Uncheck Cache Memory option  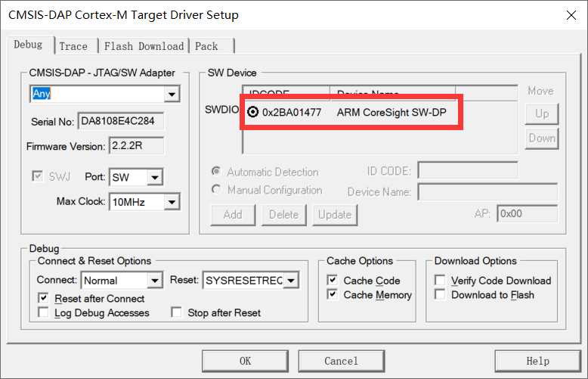coord(333,295)
